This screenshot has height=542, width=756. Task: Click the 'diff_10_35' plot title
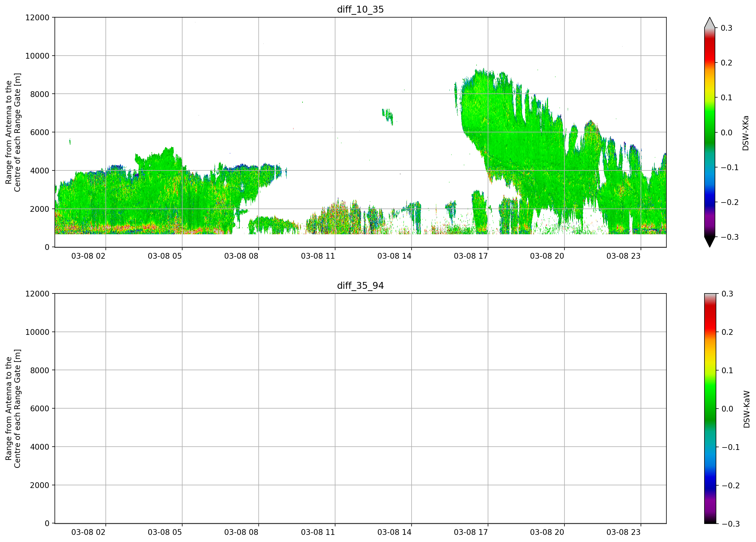tap(360, 9)
